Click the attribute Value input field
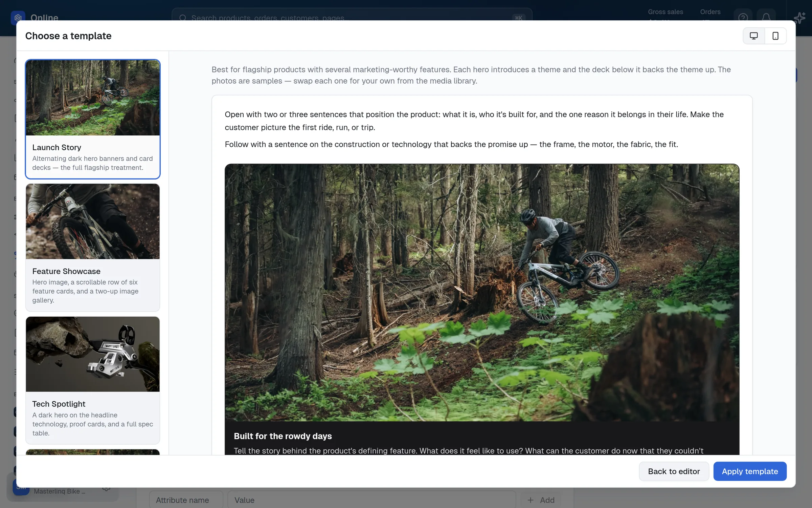This screenshot has width=812, height=508. click(x=371, y=500)
